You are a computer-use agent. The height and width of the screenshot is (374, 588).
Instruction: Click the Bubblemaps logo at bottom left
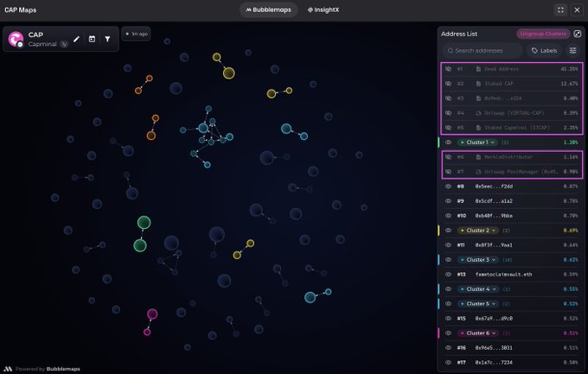tap(8, 369)
